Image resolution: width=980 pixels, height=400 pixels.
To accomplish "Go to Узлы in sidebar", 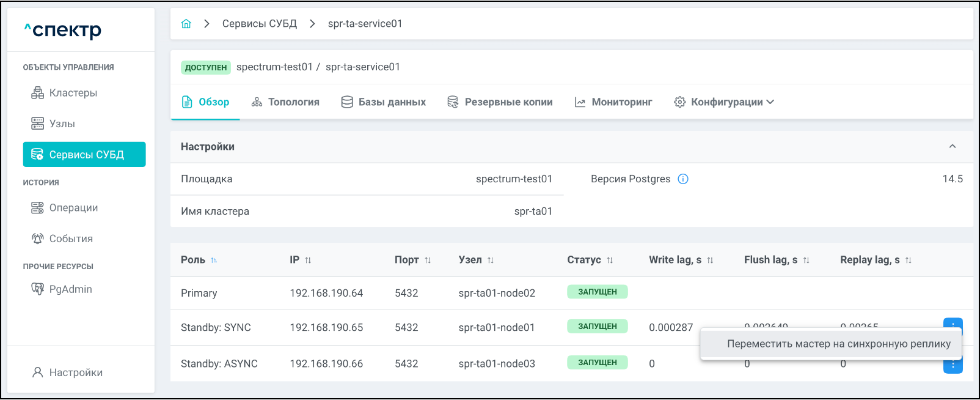I will coord(62,124).
